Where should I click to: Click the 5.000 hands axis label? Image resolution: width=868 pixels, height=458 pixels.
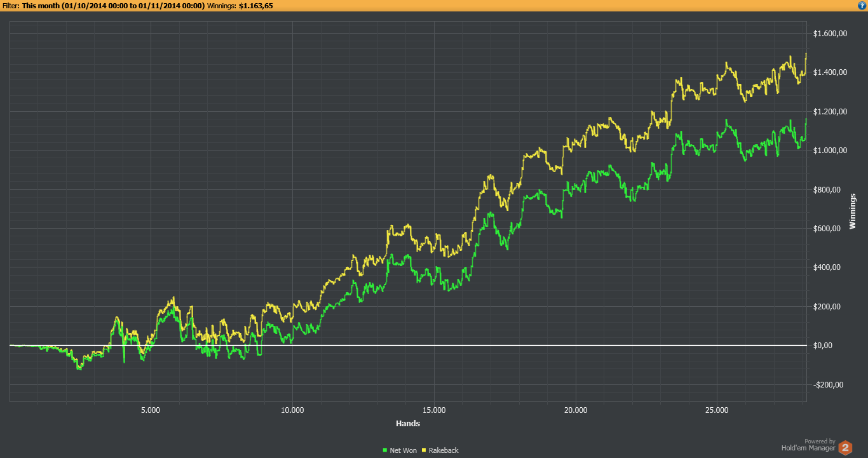[x=151, y=410]
